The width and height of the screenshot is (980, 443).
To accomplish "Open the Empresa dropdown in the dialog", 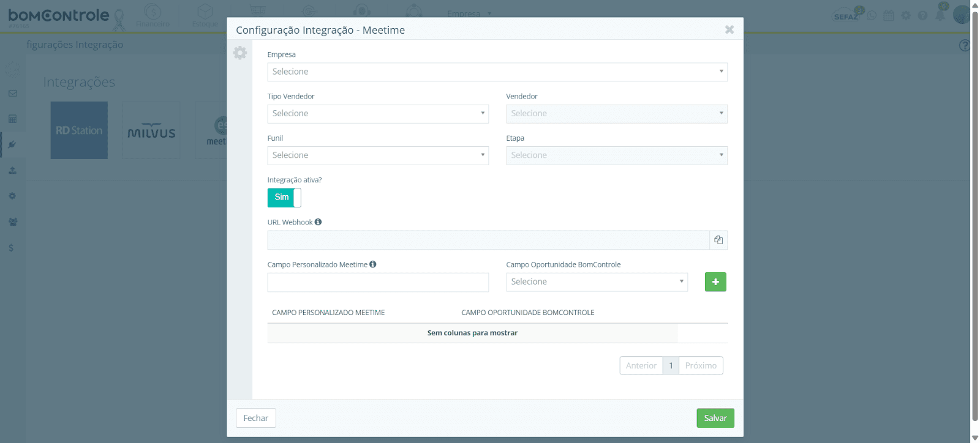I will coord(497,72).
